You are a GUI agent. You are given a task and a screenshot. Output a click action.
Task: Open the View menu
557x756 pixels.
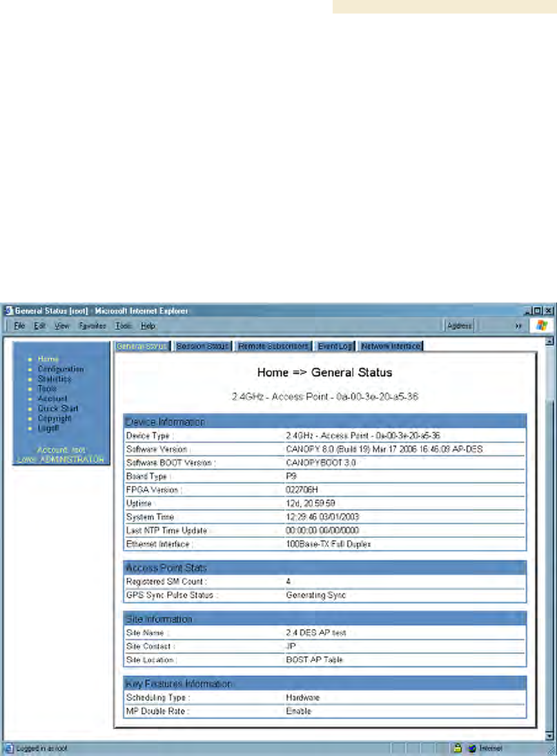[62, 326]
